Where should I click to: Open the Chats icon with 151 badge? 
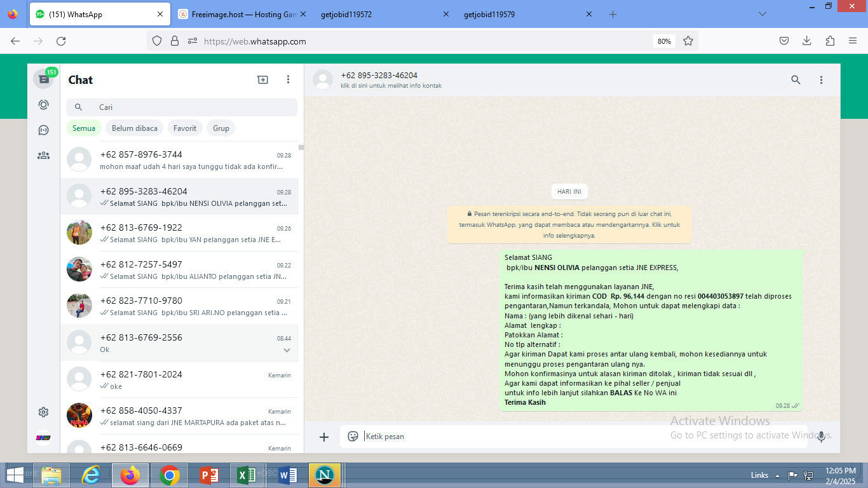point(43,79)
